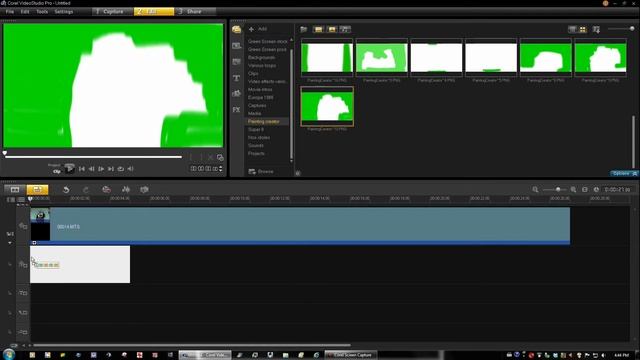Viewport: 640px width, 360px height.
Task: Select the Projects library folder
Action: tap(256, 153)
